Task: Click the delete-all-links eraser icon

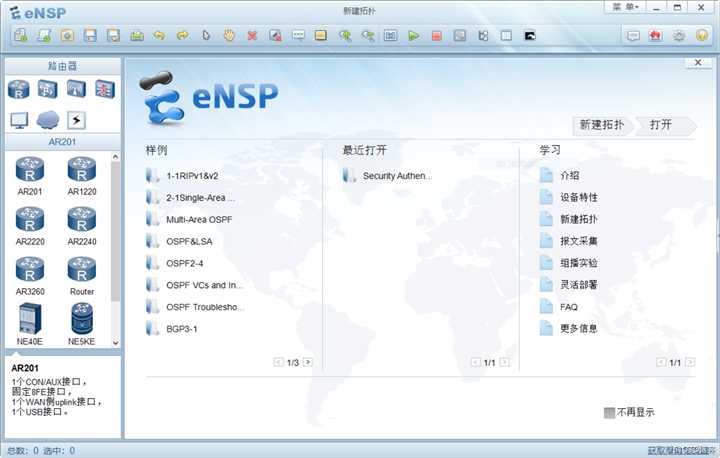Action: point(275,35)
